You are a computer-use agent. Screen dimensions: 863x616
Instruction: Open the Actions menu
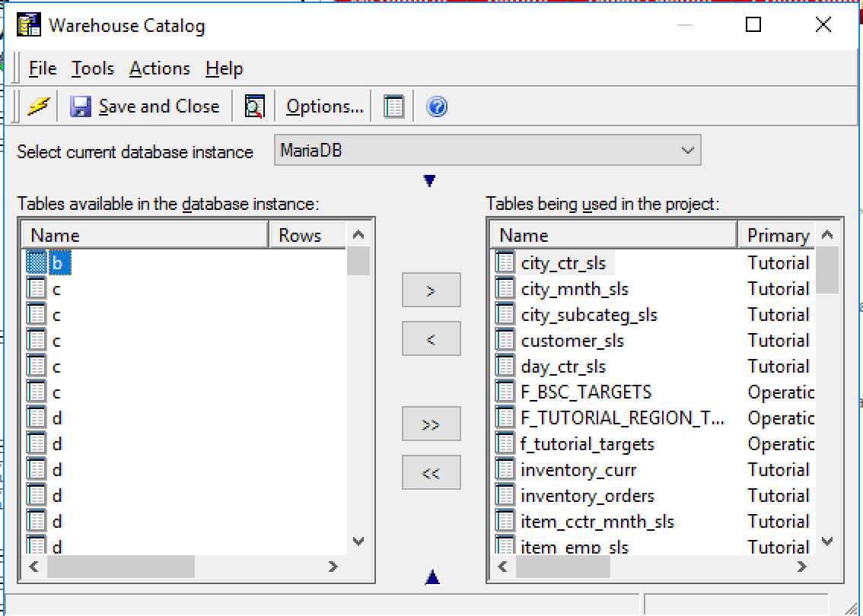159,68
